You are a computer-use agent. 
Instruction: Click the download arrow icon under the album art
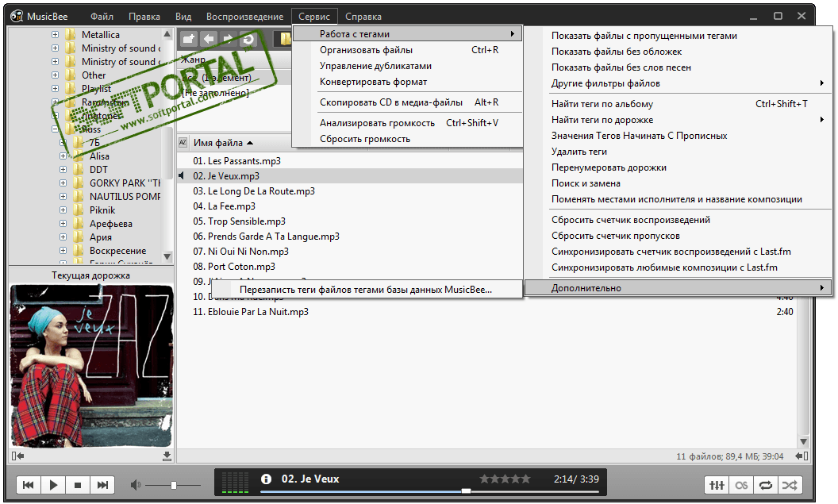pos(167,456)
